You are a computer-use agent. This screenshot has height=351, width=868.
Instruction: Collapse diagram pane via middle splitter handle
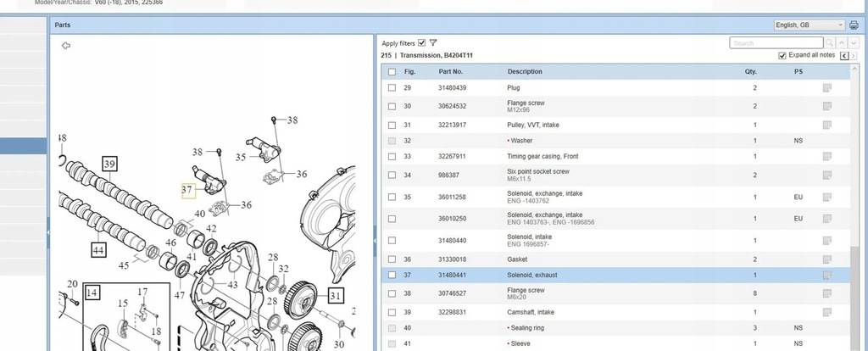(375, 240)
